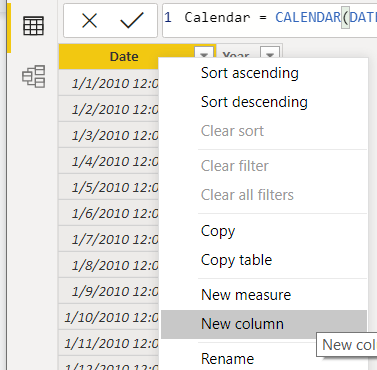The height and width of the screenshot is (370, 377).
Task: Cancel formula with the X icon
Action: pos(89,21)
